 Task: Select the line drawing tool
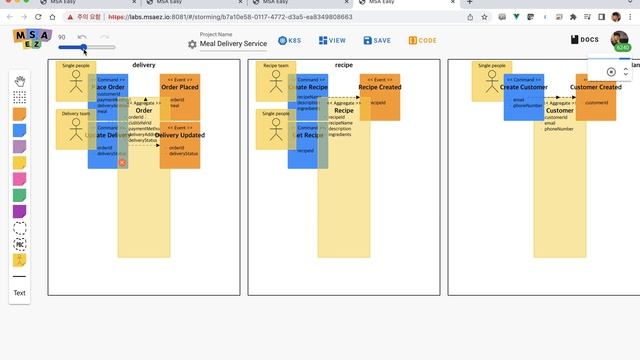click(20, 276)
